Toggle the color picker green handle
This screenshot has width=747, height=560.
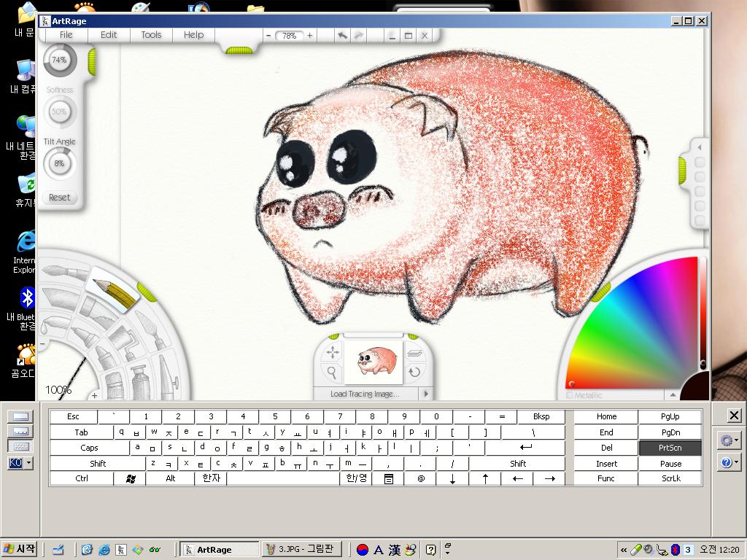pos(601,292)
